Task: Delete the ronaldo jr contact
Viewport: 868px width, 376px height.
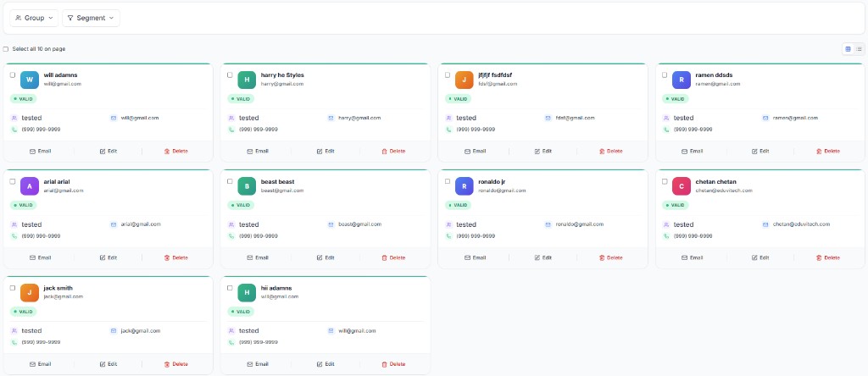Action: click(x=610, y=257)
